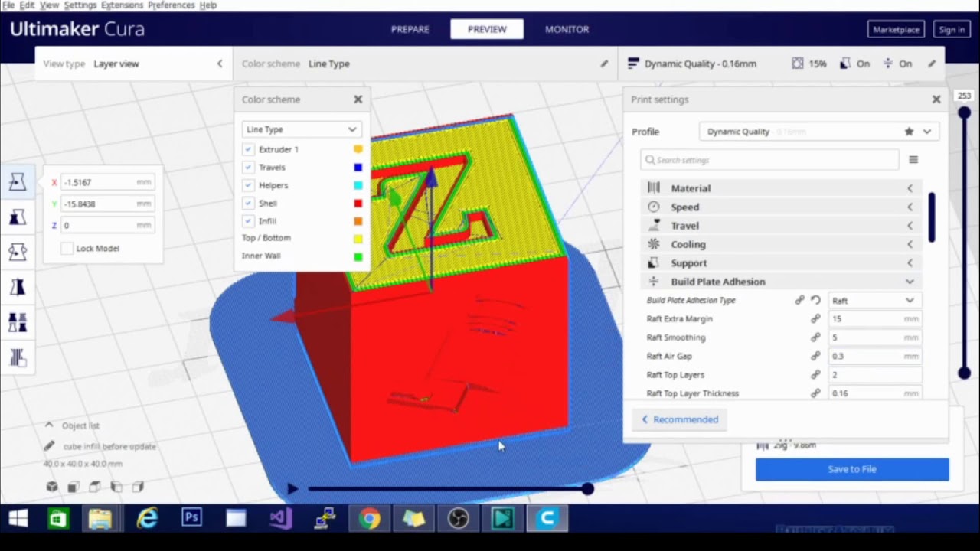The image size is (980, 551).
Task: Switch to 3D perspective view cube icon
Action: (x=52, y=487)
